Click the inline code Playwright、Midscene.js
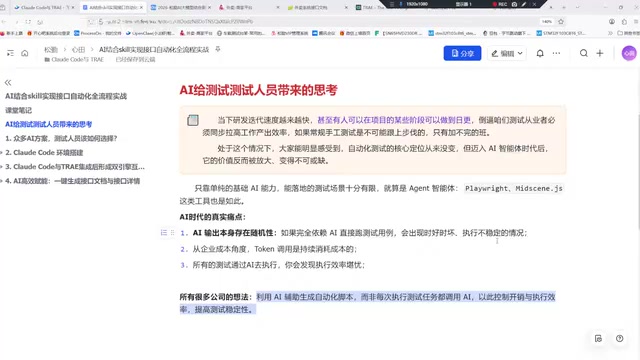 point(514,188)
